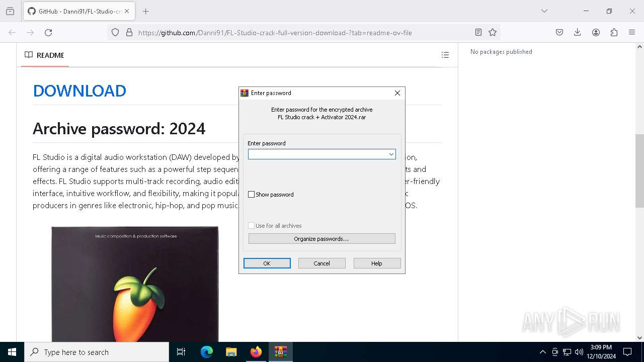
Task: Open network status tray icon
Action: pyautogui.click(x=567, y=352)
